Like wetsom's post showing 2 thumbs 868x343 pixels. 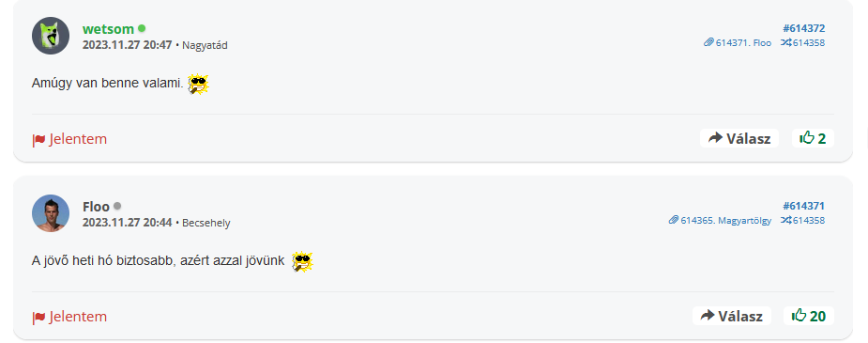[x=813, y=138]
